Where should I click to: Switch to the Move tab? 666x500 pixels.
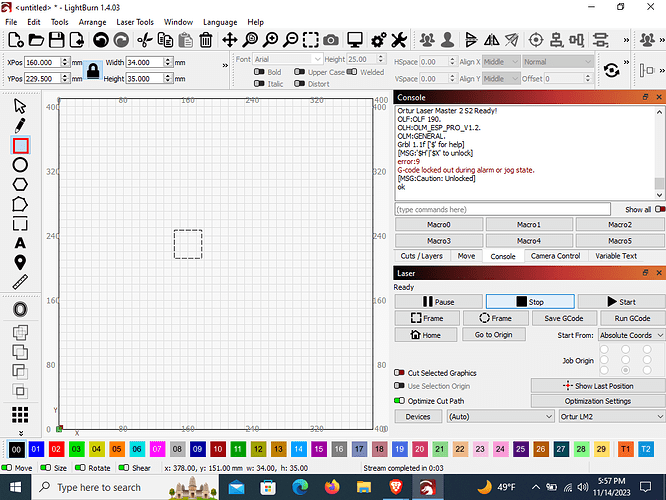pos(466,256)
